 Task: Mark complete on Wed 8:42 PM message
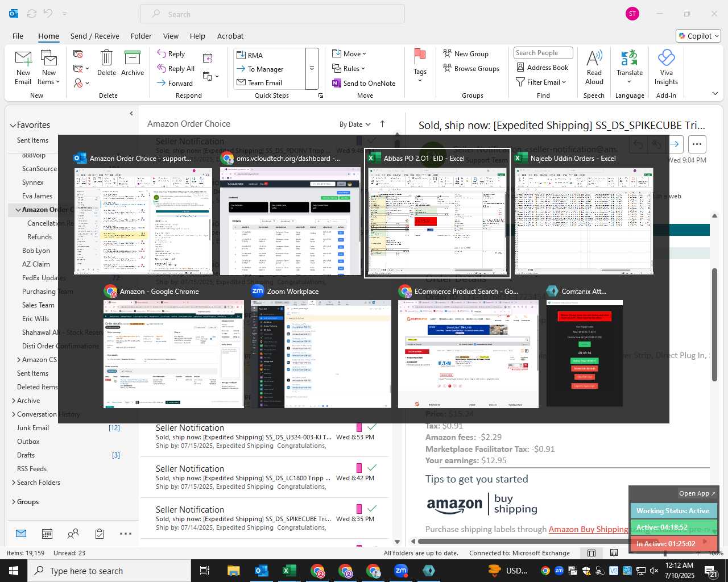click(371, 468)
